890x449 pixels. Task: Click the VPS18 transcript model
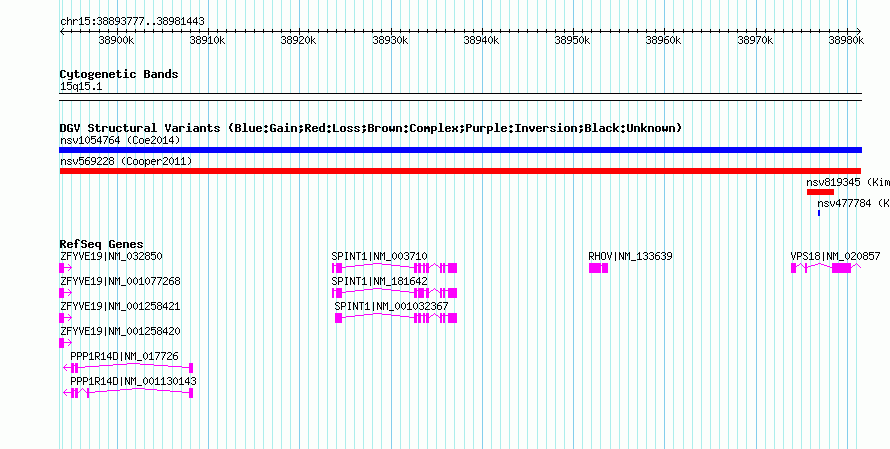tap(826, 268)
